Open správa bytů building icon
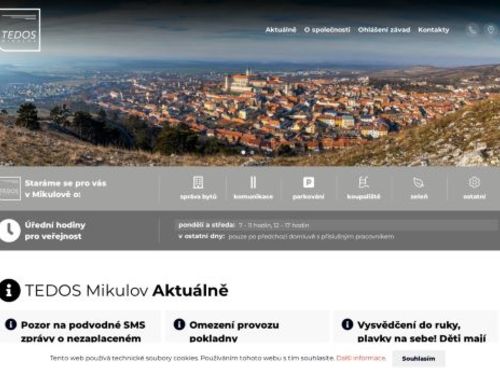Image resolution: width=500 pixels, height=375 pixels. coord(198,183)
